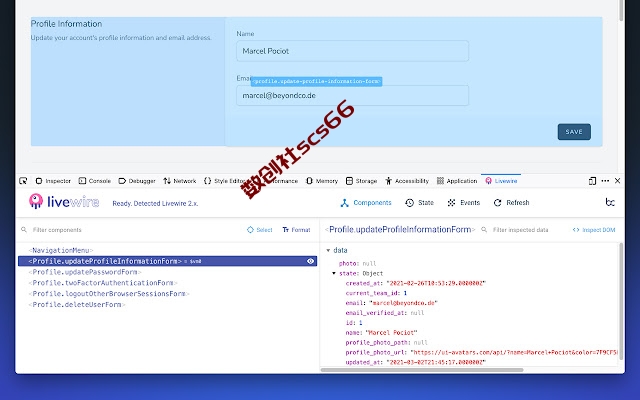Click the Email input field
Screen dimensions: 640x400
(353, 96)
